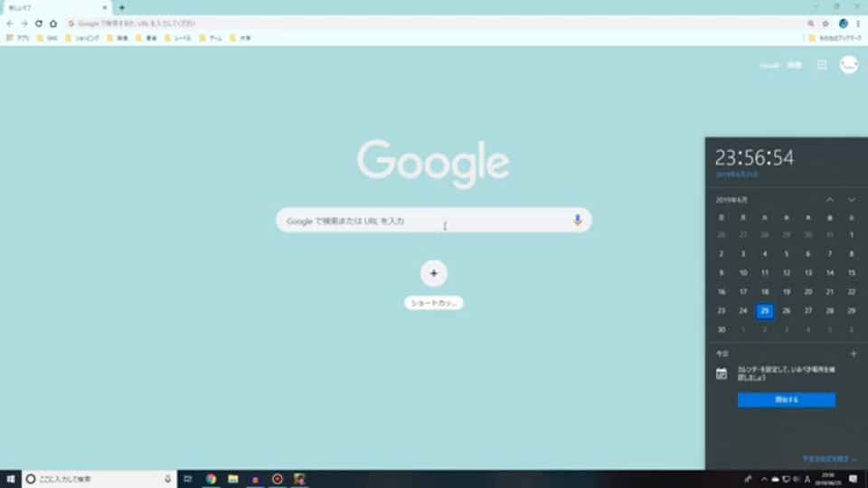Show hidden system tray icons
The image size is (868, 488).
[765, 479]
